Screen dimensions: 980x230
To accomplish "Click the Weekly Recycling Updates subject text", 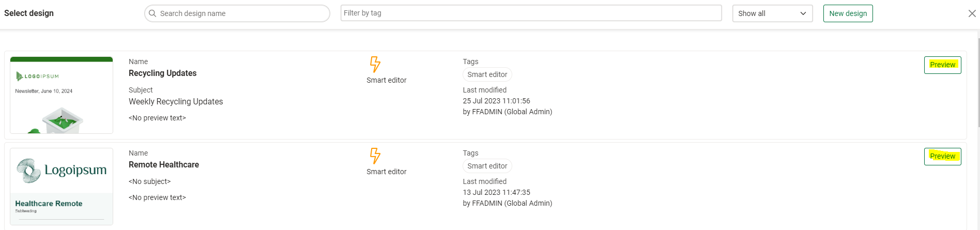I will pos(176,102).
